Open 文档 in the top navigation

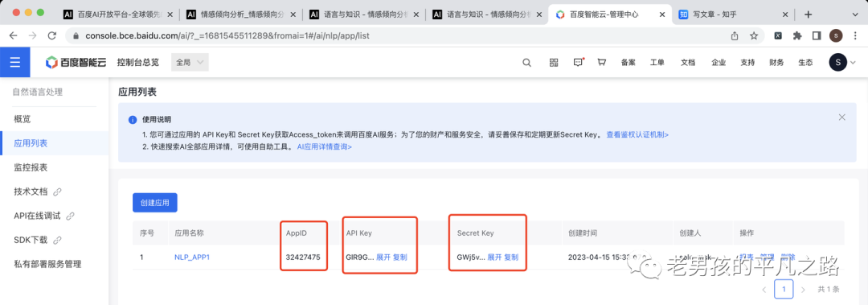coord(688,63)
